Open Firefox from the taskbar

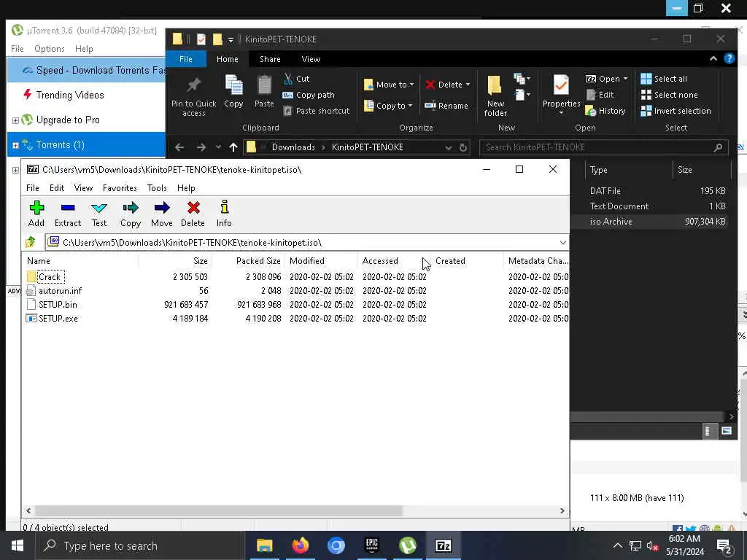[x=301, y=545]
